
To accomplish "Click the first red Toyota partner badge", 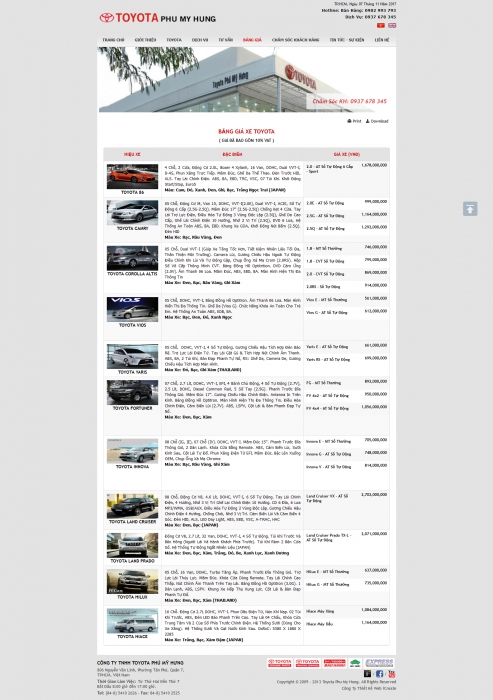I will (280, 663).
